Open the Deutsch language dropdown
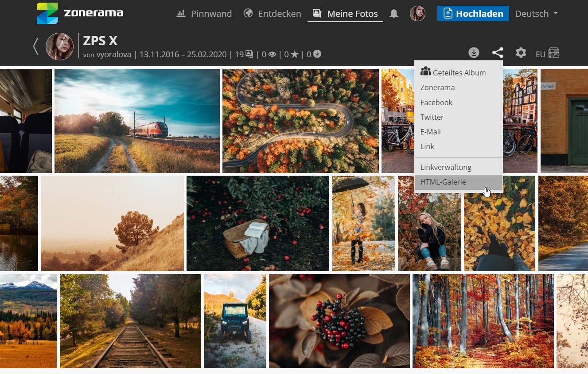This screenshot has height=374, width=588. (536, 14)
